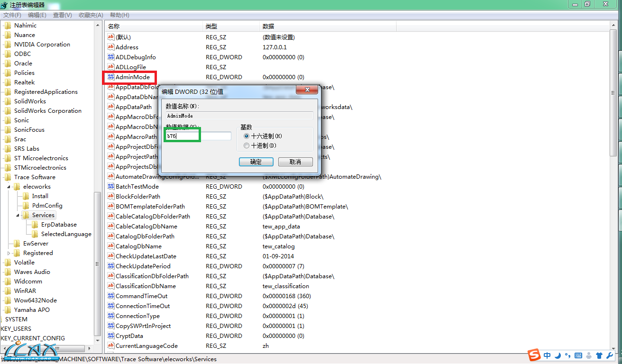Screen dimensions: 622x364
Task: Select the Wow6432Node key
Action: [x=36, y=300]
